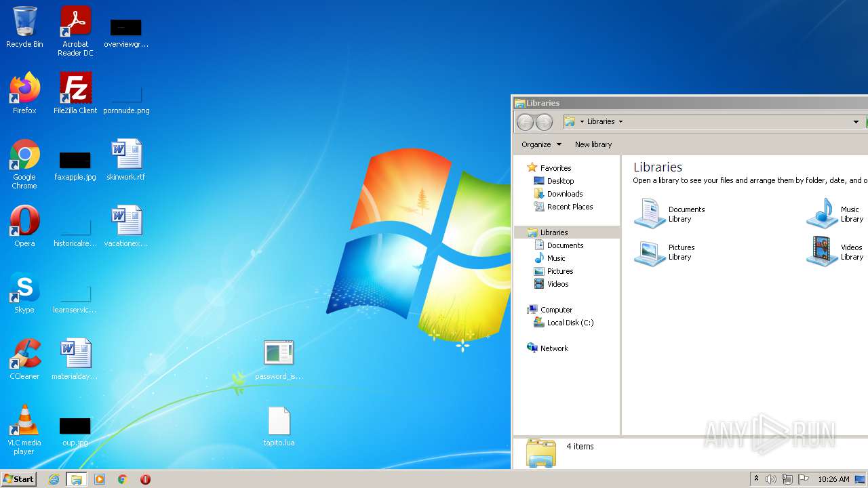The width and height of the screenshot is (868, 488).
Task: Click the Start button
Action: (x=18, y=479)
